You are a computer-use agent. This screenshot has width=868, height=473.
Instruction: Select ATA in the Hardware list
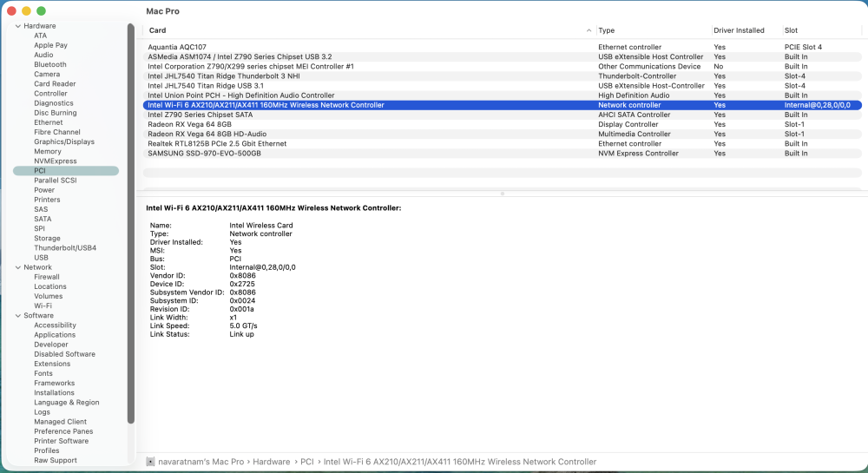41,36
